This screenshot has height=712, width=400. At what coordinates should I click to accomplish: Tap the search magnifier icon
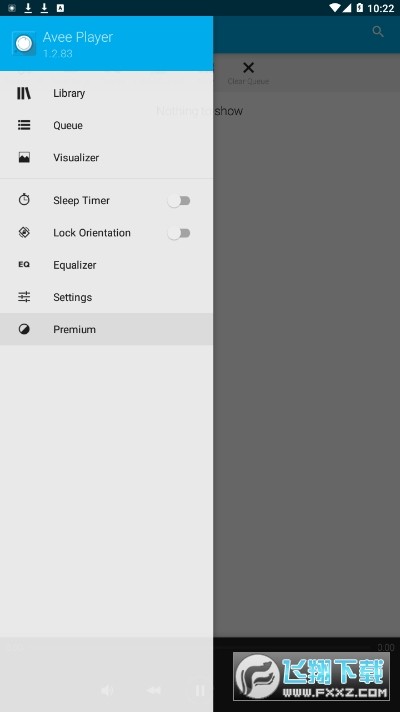(378, 31)
